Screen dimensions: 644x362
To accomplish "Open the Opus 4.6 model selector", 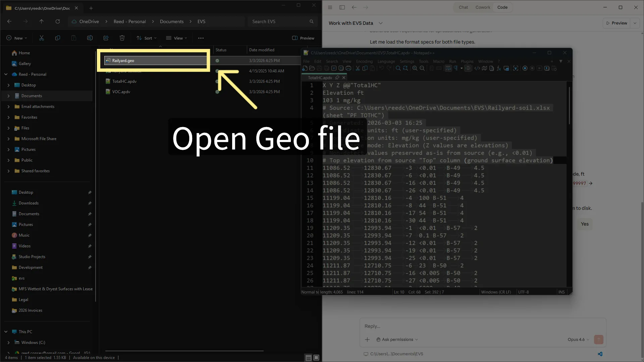I will point(578,340).
